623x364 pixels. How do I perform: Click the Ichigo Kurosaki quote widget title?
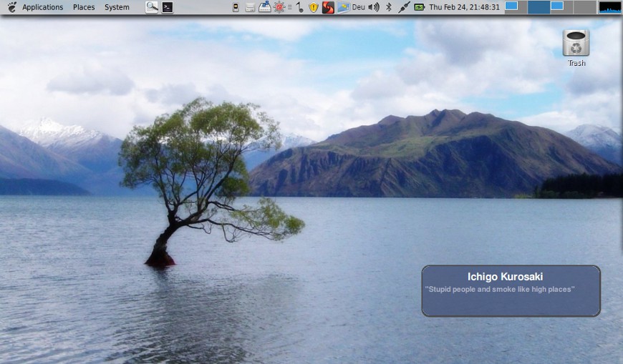click(505, 277)
